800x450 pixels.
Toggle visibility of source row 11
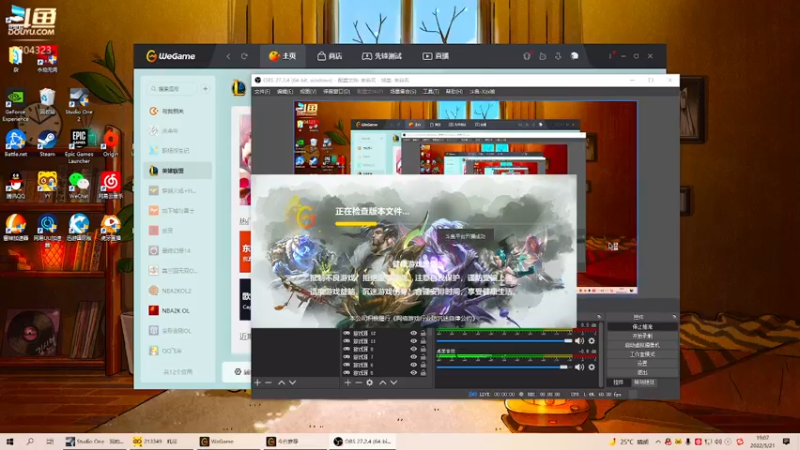[414, 341]
